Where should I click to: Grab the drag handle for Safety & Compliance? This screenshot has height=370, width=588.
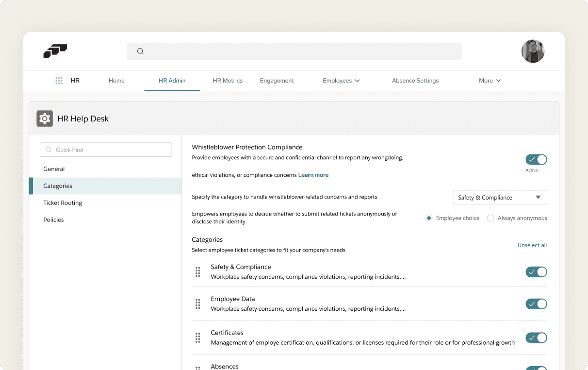(x=198, y=272)
